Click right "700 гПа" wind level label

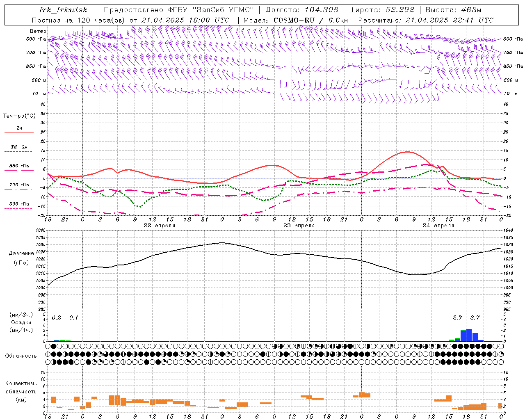click(513, 52)
